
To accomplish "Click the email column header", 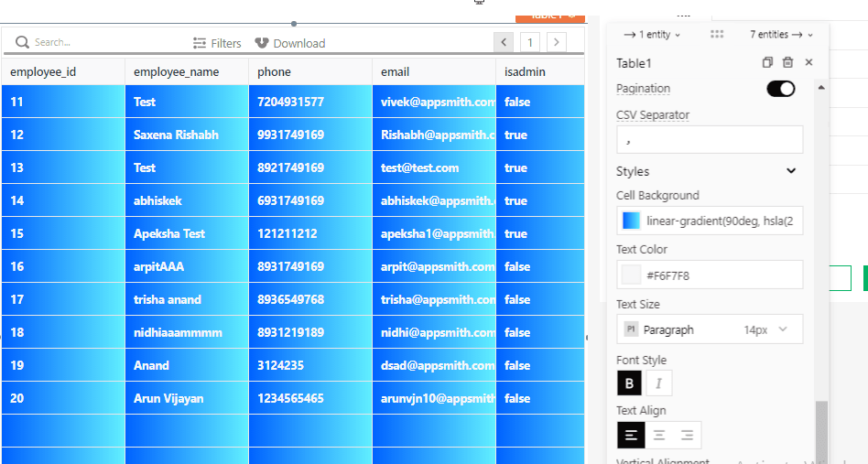I will tap(434, 72).
